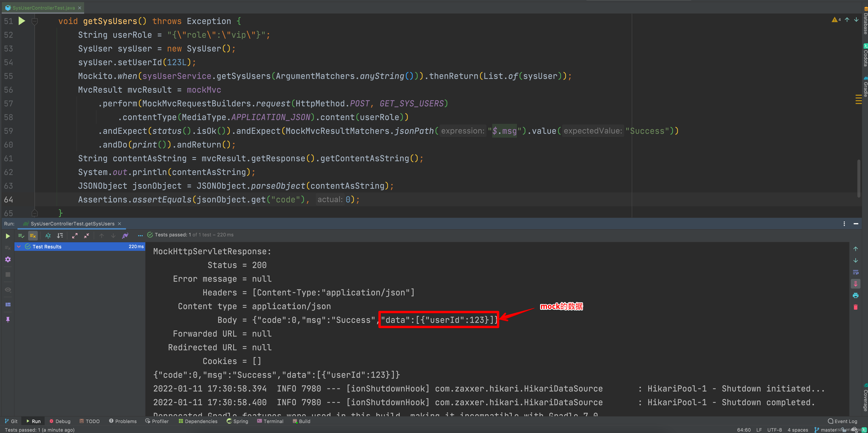Toggle Show Passed tests filter
This screenshot has width=868, height=433.
click(21, 236)
